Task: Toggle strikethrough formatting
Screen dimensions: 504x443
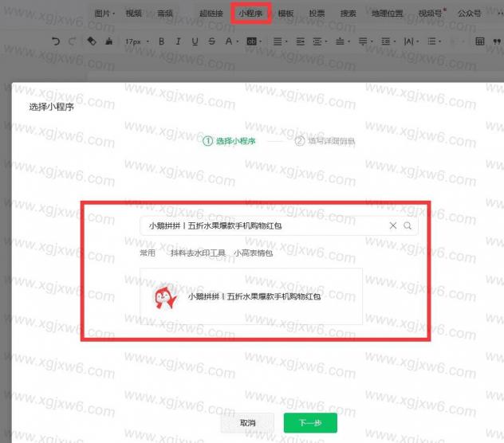Action: tap(211, 41)
